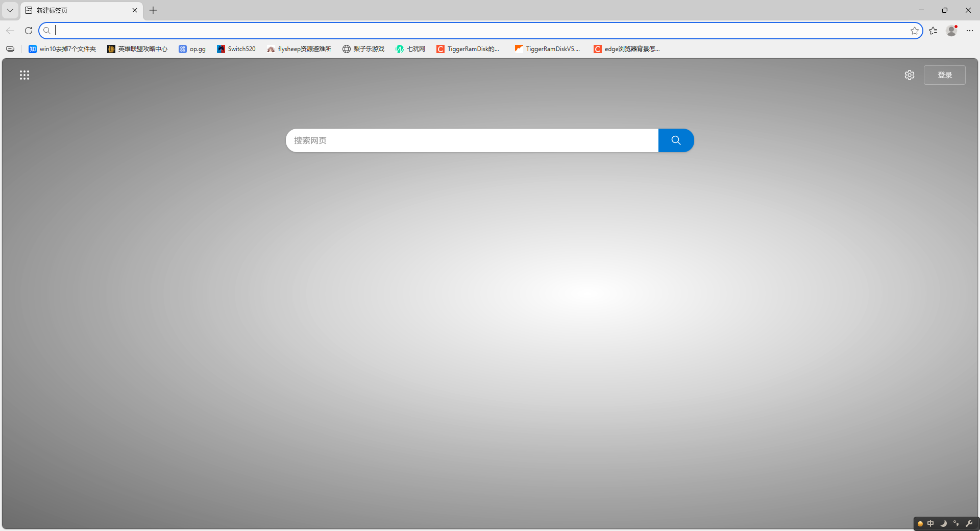Reload the page with refresh icon

[x=29, y=31]
